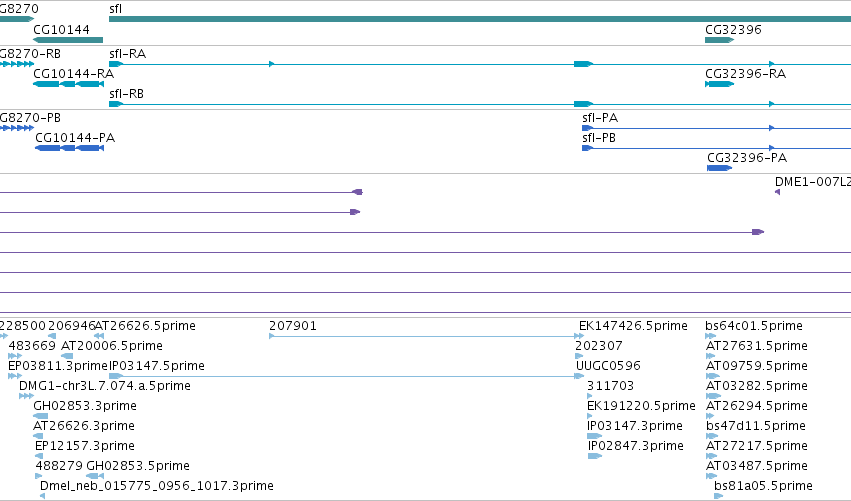Image resolution: width=851 pixels, height=501 pixels.
Task: Click the AT03282.5prime EST glyph
Action: coord(713,396)
